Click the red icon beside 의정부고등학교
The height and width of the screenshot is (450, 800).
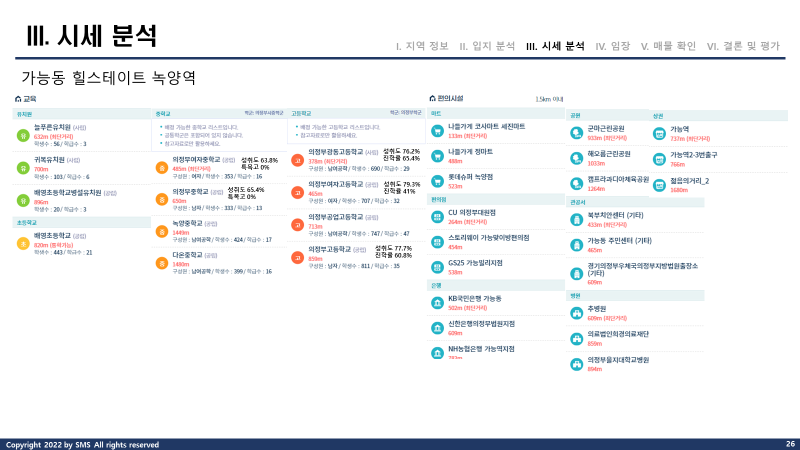[297, 258]
